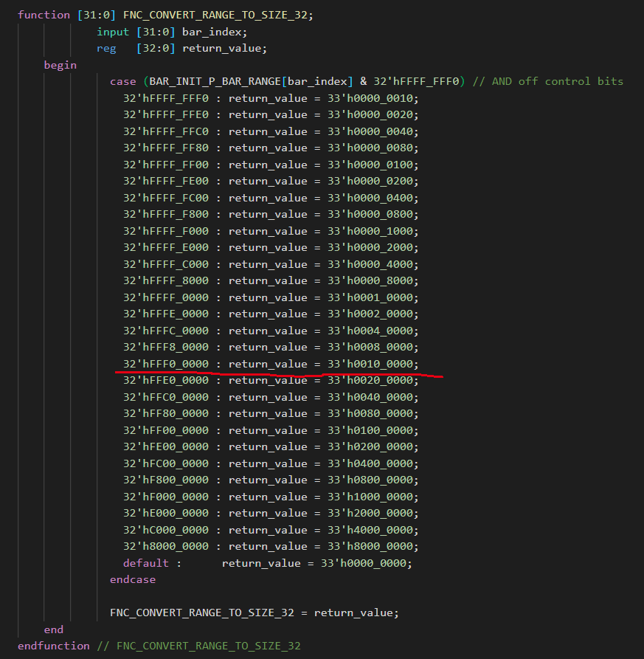Screen dimensions: 644x659
Task: Click the underlined return value 33'h0010_0000
Action: tap(373, 364)
